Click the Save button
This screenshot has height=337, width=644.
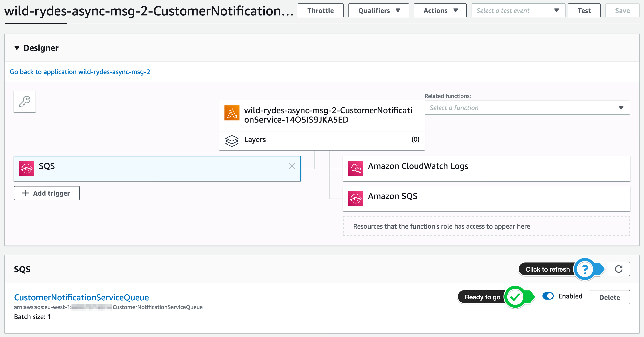(x=622, y=11)
